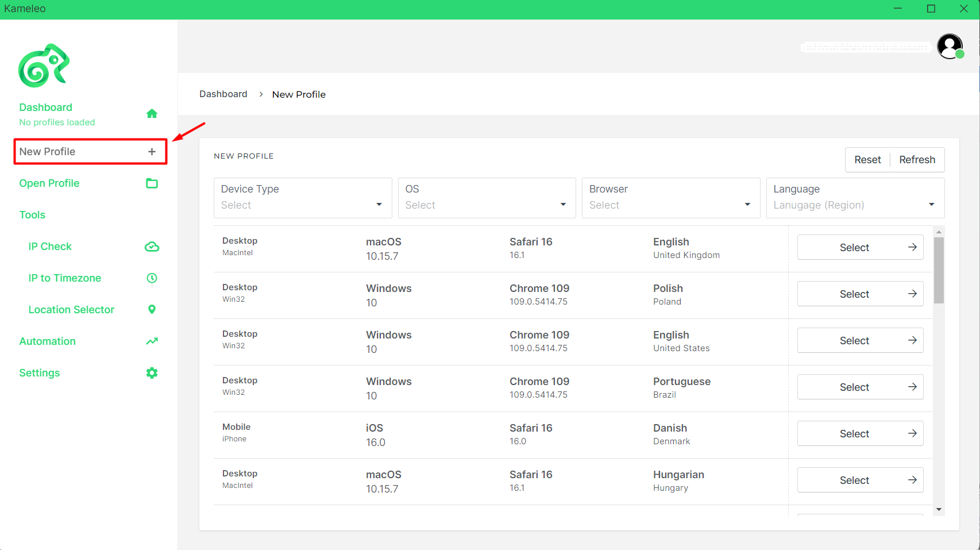
Task: Click arrow icon in Portuguese Brazil row
Action: pos(912,387)
